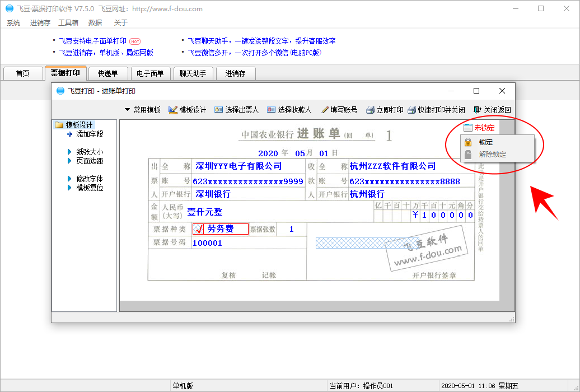Switch to the 电子面单 tab
The height and width of the screenshot is (392, 580).
tap(150, 73)
